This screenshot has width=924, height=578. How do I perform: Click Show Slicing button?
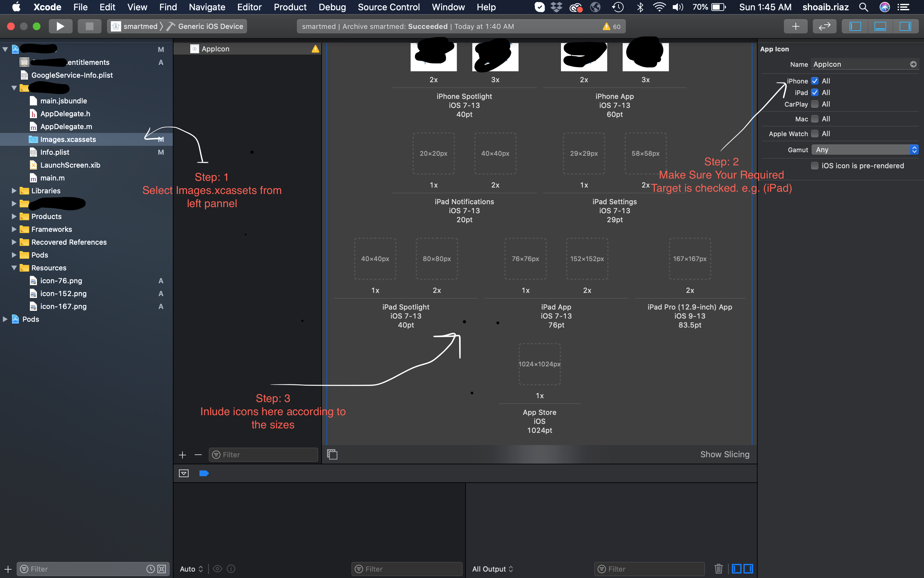[x=724, y=454]
